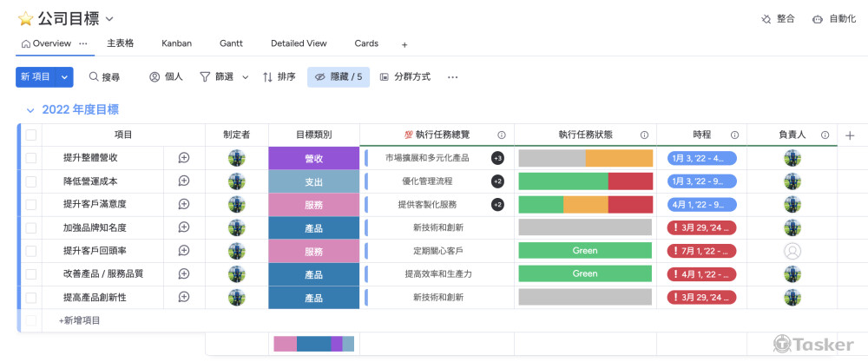868x362 pixels.
Task: Click the 搜尋 magnifier icon
Action: [x=94, y=77]
